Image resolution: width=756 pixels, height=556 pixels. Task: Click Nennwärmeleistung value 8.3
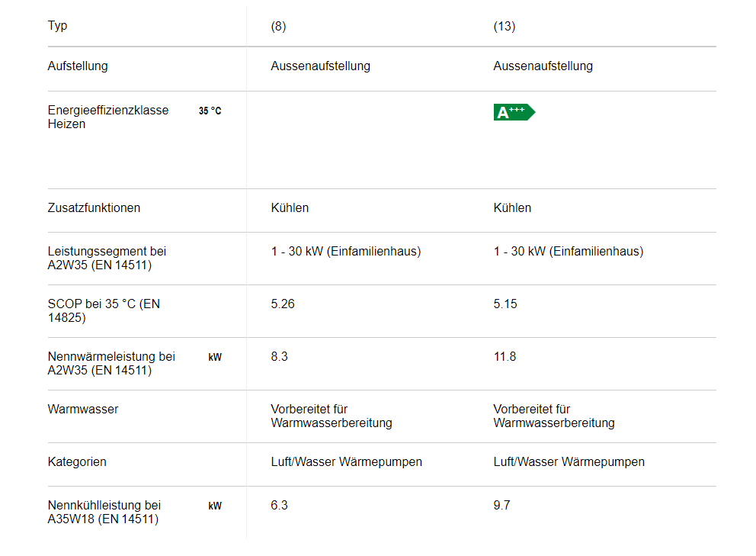pos(279,356)
